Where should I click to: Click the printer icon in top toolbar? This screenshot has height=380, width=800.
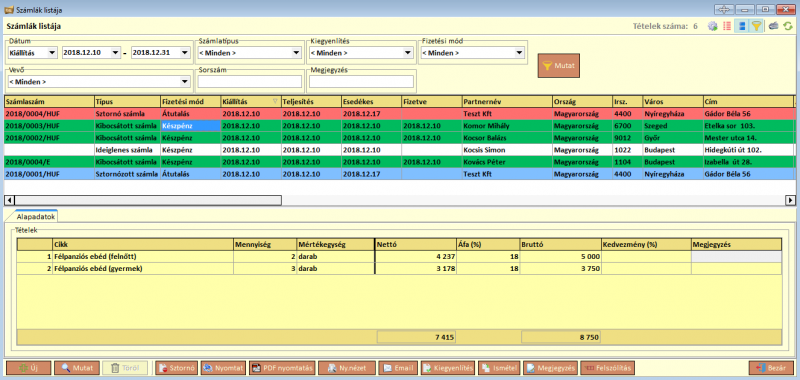tap(774, 26)
